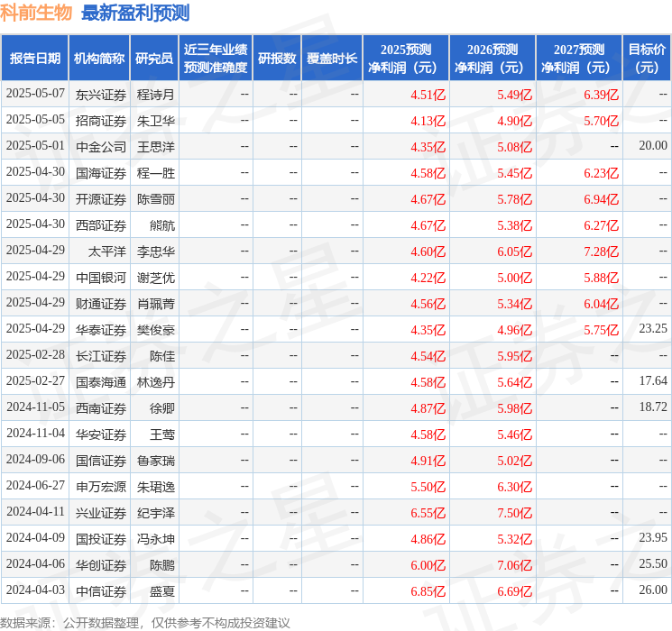Click the target price 20.00
This screenshot has width=672, height=631.
[x=653, y=146]
